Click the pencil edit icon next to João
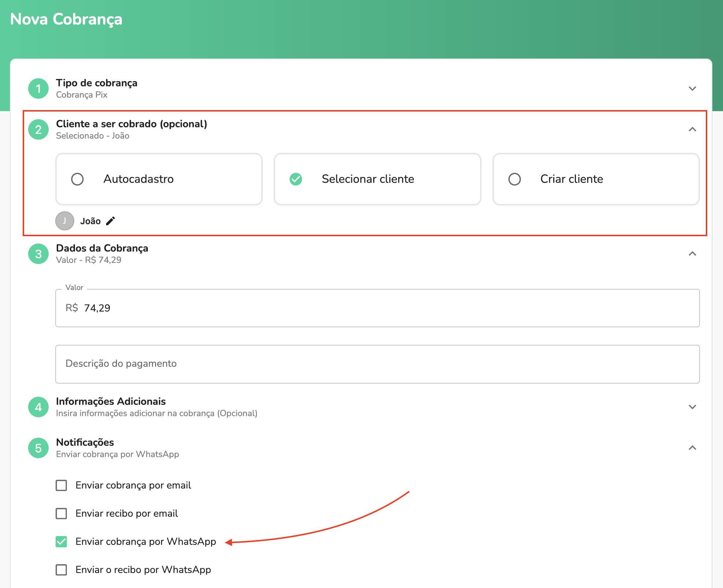The image size is (723, 588). point(110,221)
